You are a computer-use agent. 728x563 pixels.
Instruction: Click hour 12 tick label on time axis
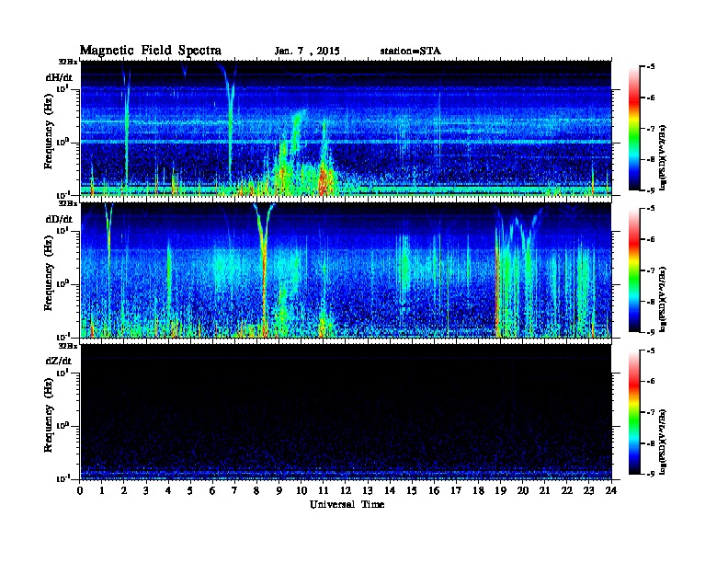click(346, 490)
